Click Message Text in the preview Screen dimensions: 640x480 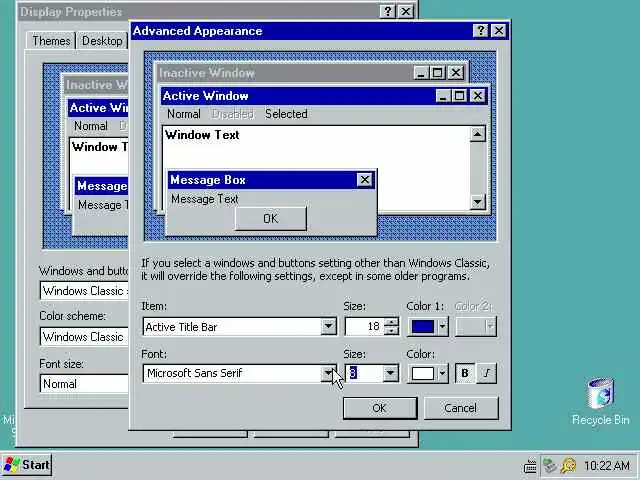tap(204, 199)
